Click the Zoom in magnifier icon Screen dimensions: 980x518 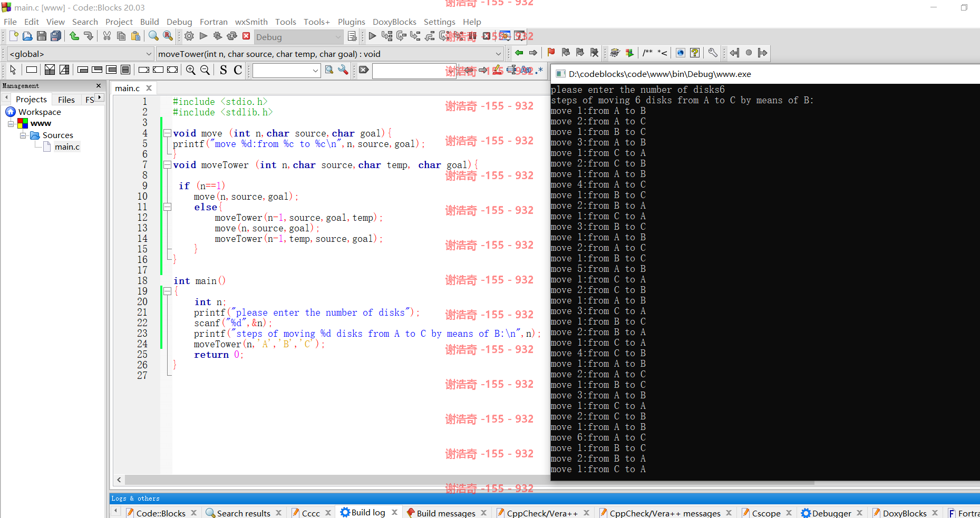pos(191,70)
